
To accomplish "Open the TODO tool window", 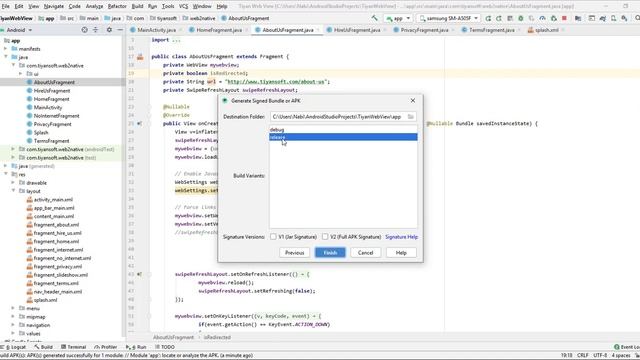I will [x=165, y=347].
